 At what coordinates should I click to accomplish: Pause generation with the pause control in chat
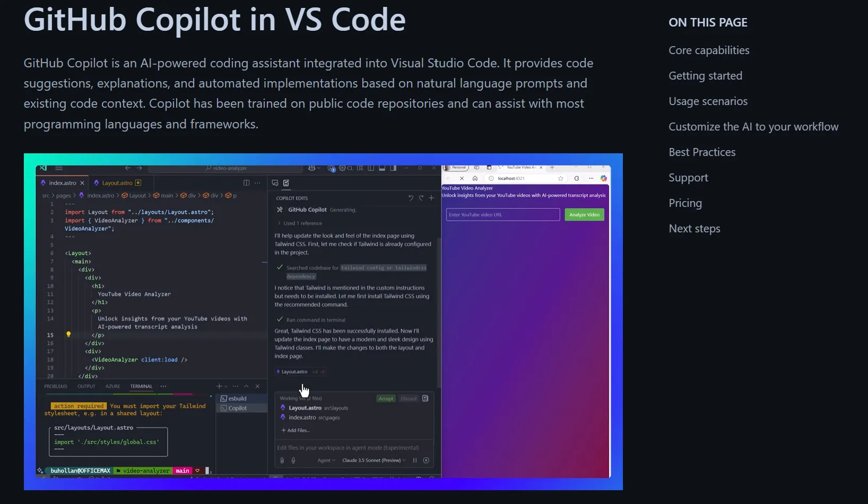pyautogui.click(x=415, y=460)
